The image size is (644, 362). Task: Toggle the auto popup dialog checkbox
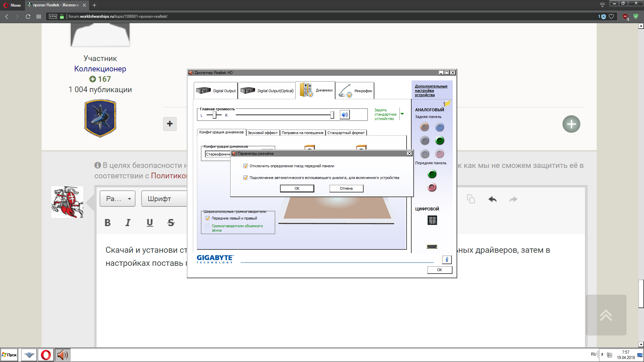[246, 178]
